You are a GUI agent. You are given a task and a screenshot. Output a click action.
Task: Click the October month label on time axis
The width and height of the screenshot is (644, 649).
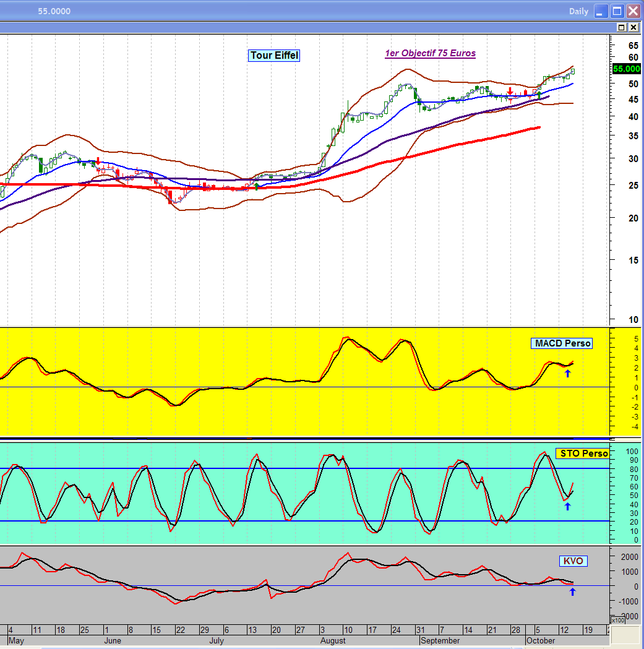(541, 641)
